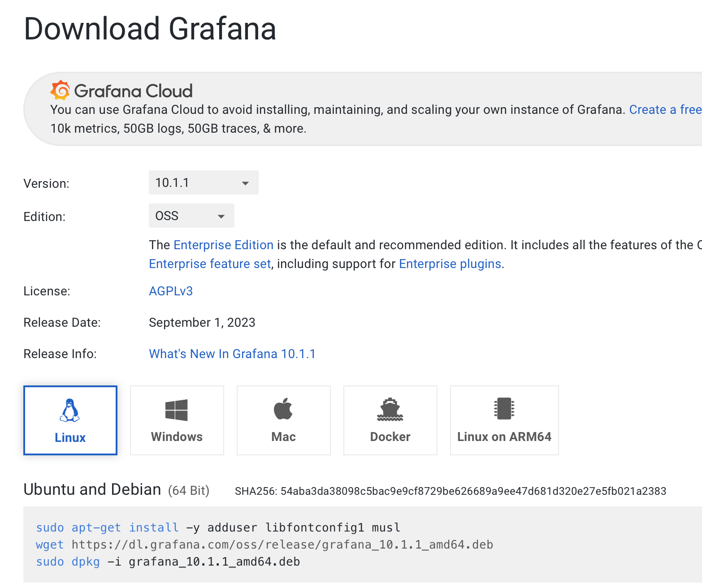Open the Enterprise Edition link
This screenshot has width=702, height=588.
point(223,245)
